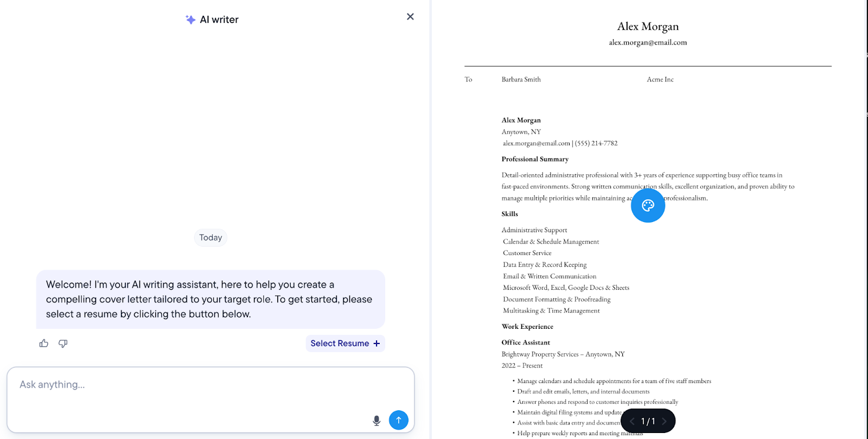Click the Skills section heading
Viewport: 868px width, 439px height.
click(x=509, y=214)
